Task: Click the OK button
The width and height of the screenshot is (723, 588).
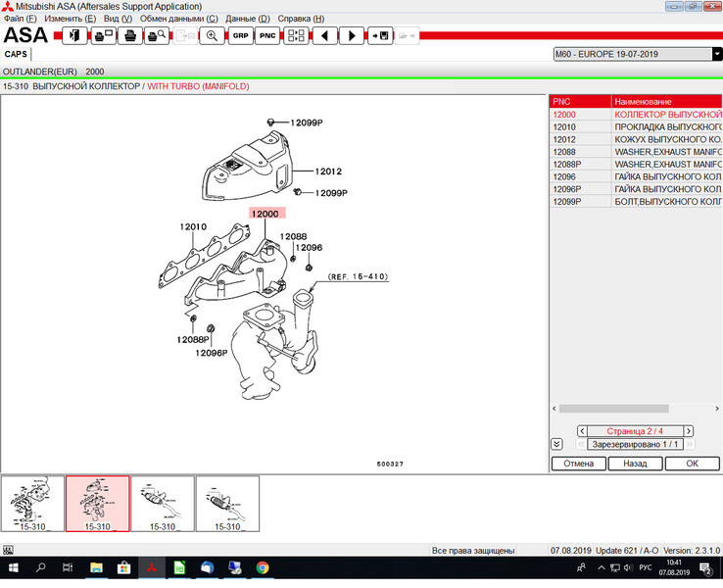Action: [692, 464]
